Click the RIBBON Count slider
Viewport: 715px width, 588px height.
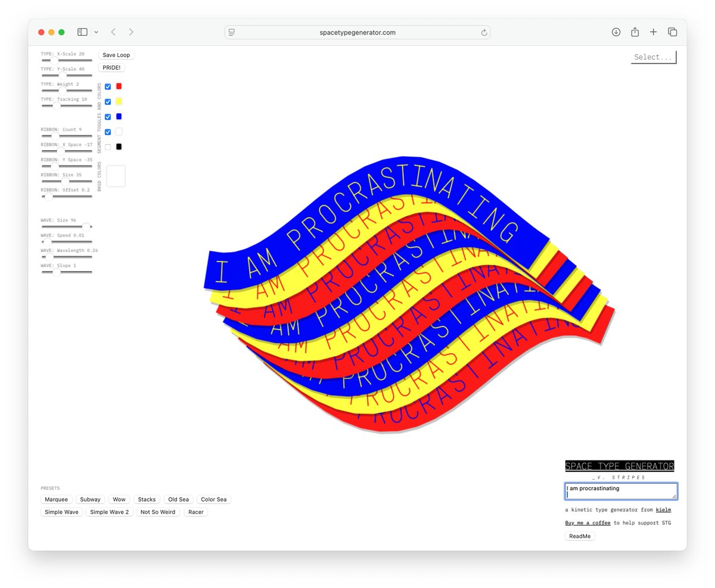click(x=67, y=136)
